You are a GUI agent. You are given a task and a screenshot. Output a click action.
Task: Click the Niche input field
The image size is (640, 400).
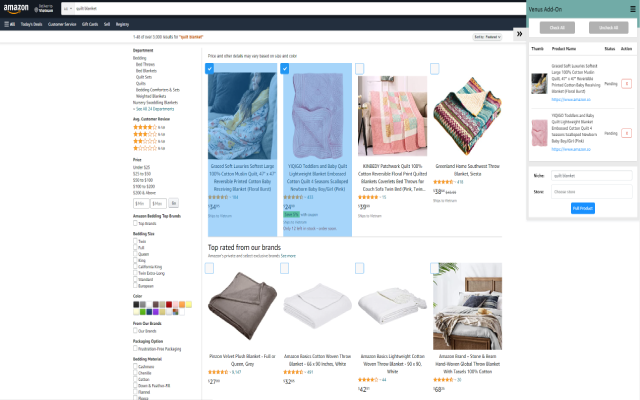point(591,176)
